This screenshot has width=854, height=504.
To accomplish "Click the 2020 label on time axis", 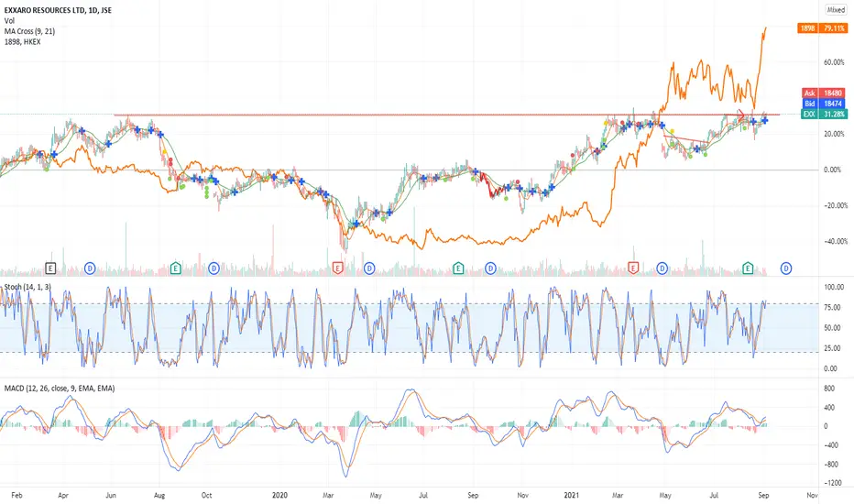I will pos(279,495).
